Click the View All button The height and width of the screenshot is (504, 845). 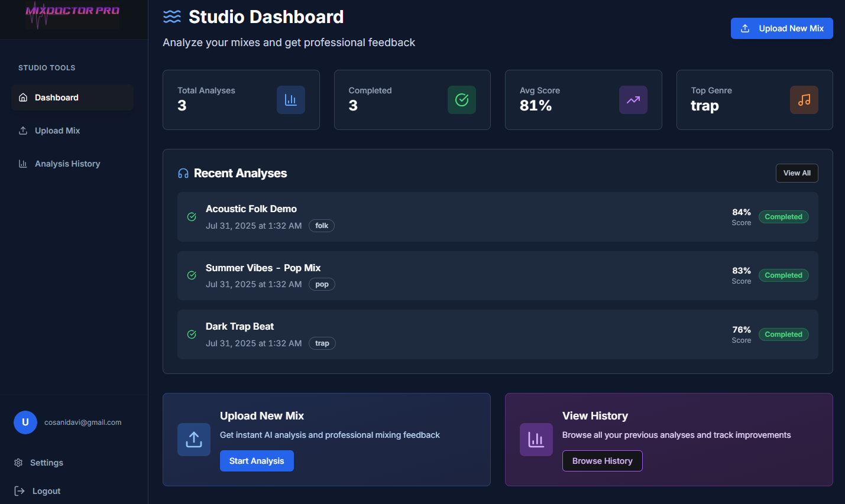[x=797, y=173]
